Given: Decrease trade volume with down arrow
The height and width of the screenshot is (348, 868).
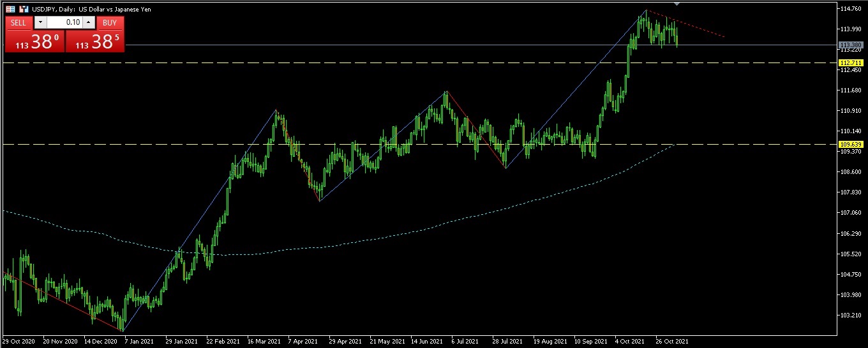Looking at the screenshot, I should coord(40,22).
